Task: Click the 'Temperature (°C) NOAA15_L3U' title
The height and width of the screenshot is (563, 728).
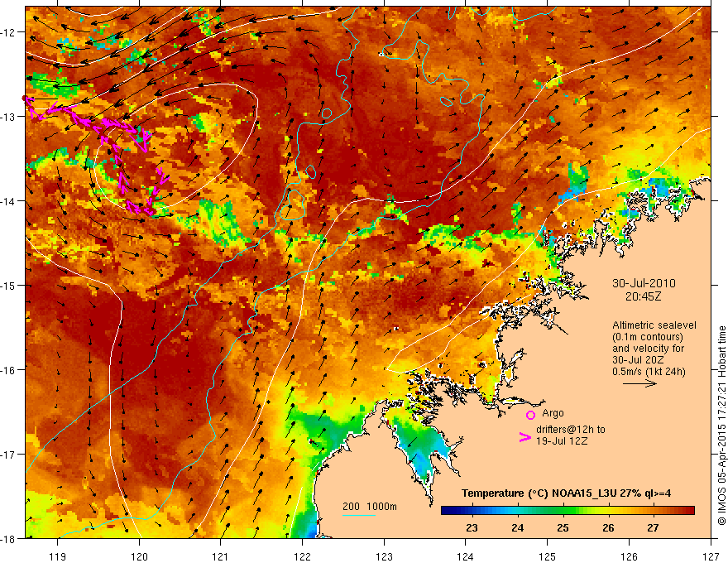Action: [x=539, y=493]
